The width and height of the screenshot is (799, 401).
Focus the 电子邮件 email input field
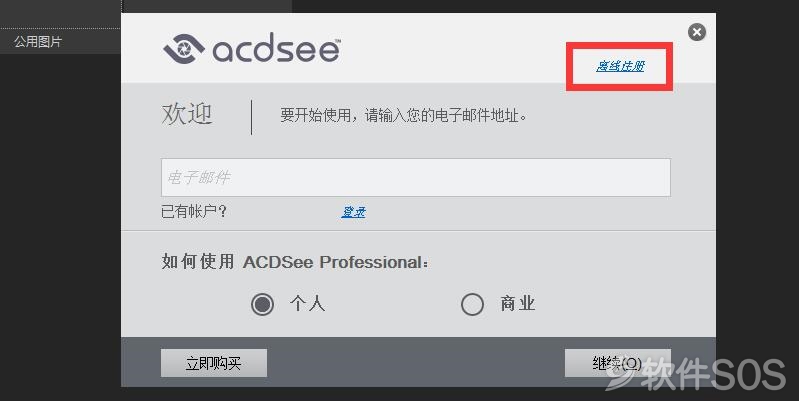(416, 177)
